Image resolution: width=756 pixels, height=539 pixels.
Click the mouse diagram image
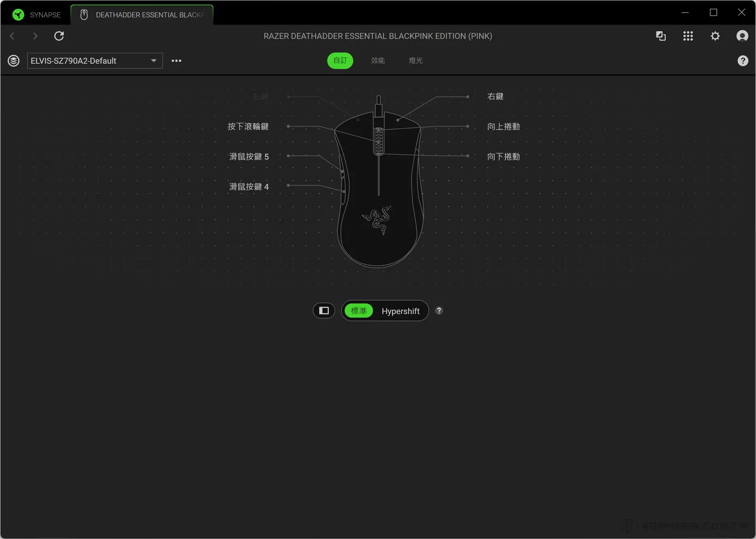379,182
